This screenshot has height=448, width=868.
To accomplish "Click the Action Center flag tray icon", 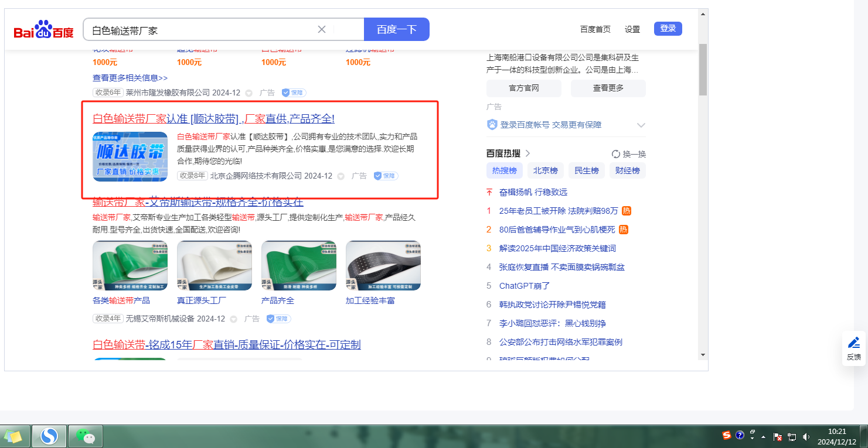I will (x=778, y=437).
